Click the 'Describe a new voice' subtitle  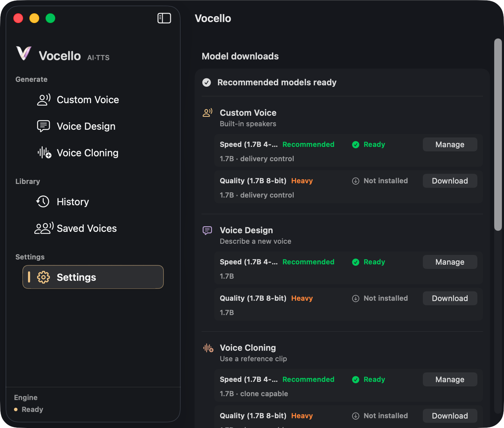pyautogui.click(x=255, y=241)
